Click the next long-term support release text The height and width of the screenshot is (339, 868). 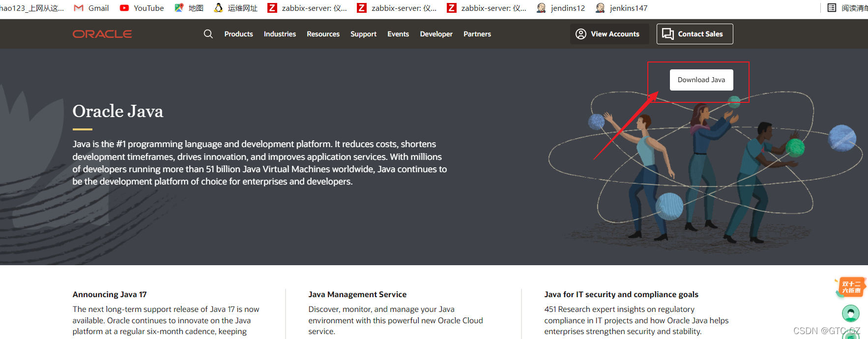click(x=166, y=320)
